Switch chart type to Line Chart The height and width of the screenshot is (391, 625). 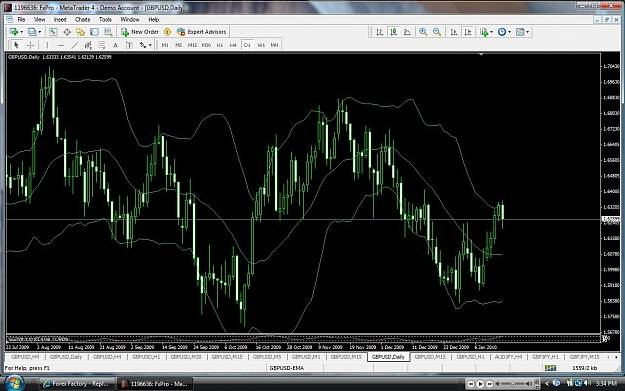tap(407, 32)
